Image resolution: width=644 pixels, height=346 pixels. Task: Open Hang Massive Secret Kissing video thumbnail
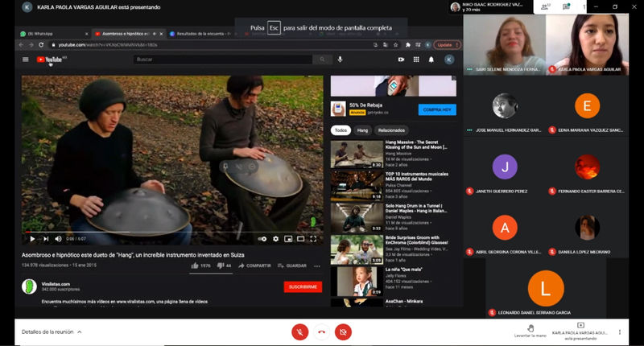pos(357,154)
